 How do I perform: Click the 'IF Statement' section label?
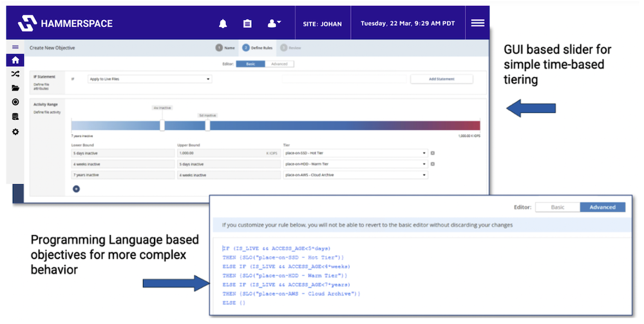tap(44, 77)
